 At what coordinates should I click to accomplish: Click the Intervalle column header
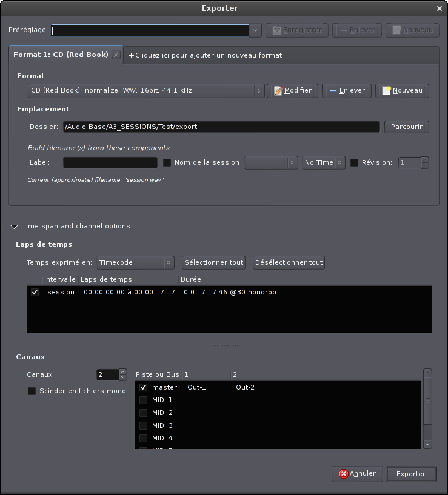(x=60, y=280)
